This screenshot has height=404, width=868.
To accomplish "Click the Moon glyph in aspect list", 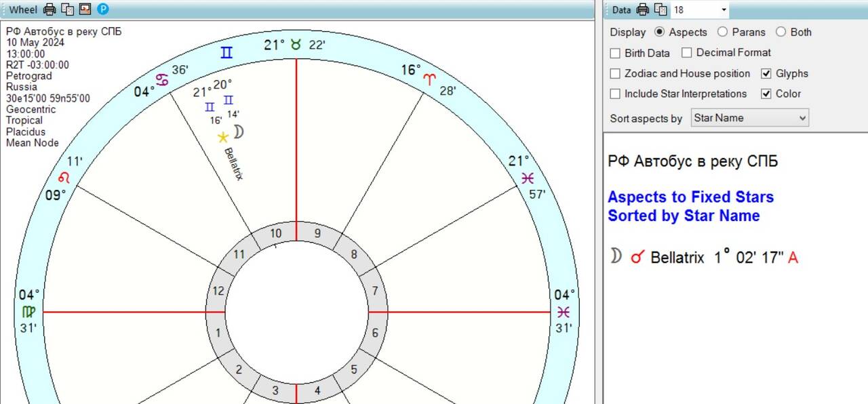I will [616, 256].
